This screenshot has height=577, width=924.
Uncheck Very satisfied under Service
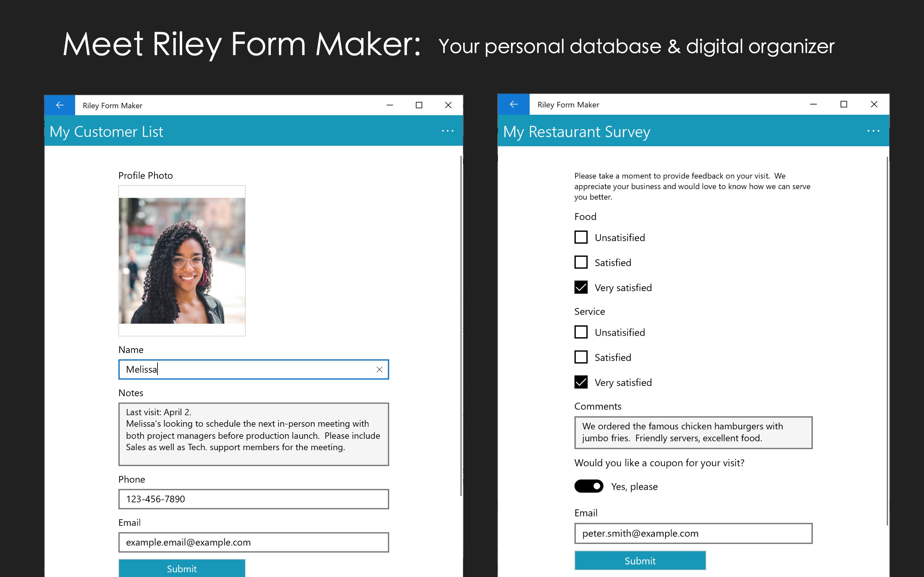click(581, 382)
